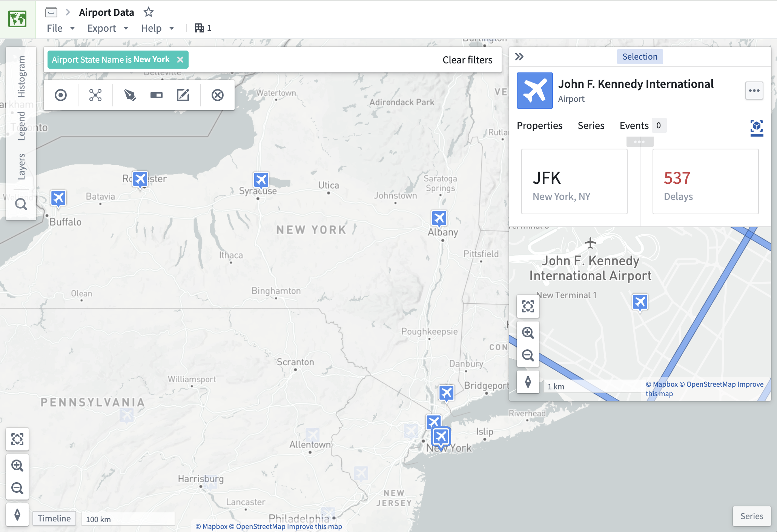Zoom out on the mini map
Viewport: 777px width, 532px height.
coord(528,355)
